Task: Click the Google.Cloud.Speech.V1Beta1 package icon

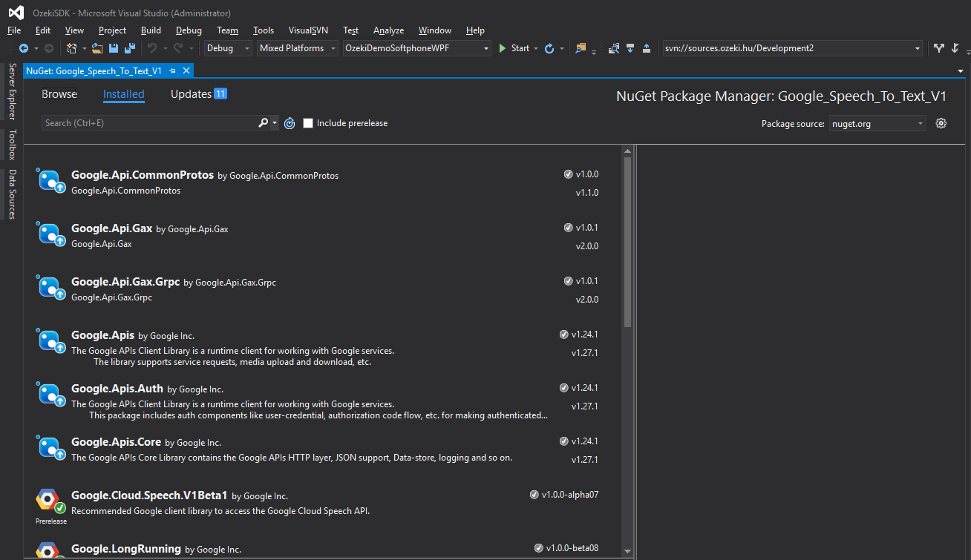Action: pyautogui.click(x=50, y=501)
